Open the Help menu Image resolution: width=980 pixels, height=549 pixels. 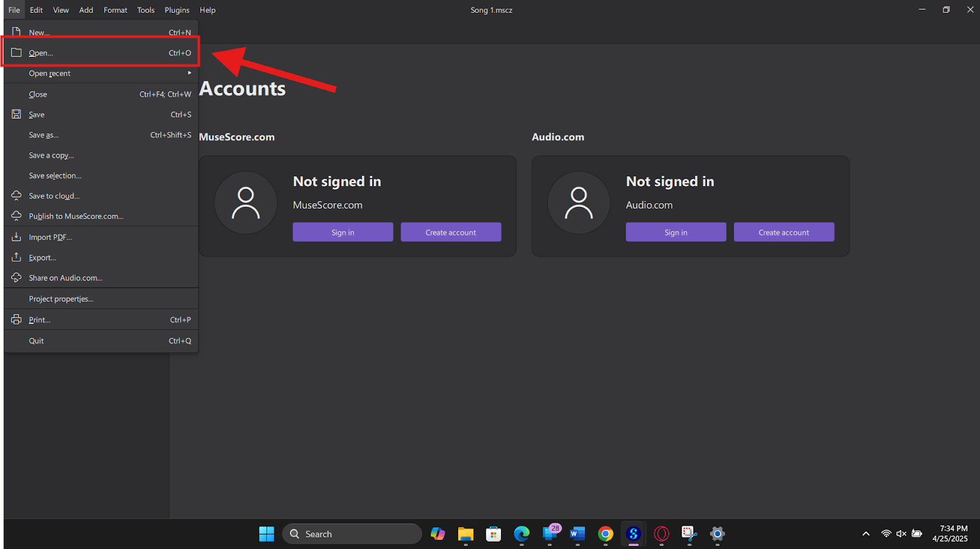click(208, 10)
